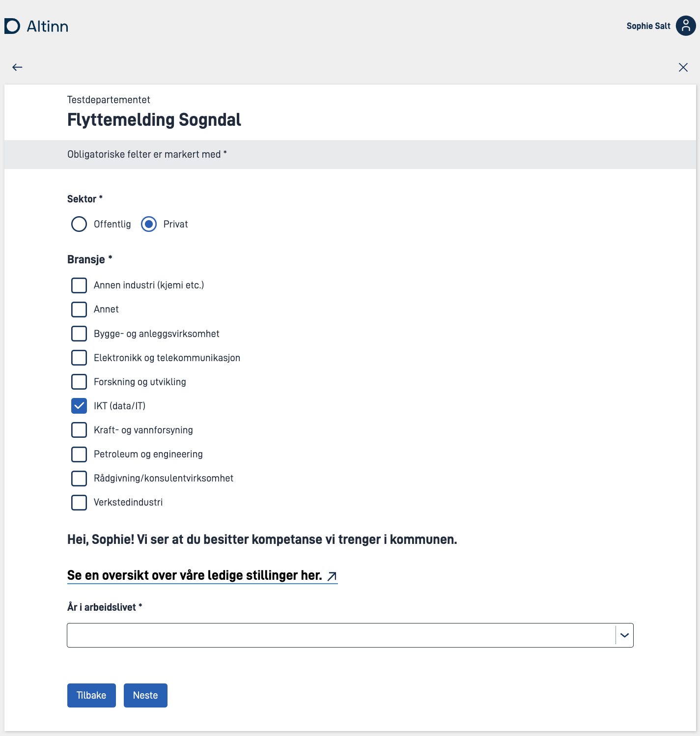The height and width of the screenshot is (736, 700).
Task: Select Verkstedindustri checkbox
Action: click(79, 502)
